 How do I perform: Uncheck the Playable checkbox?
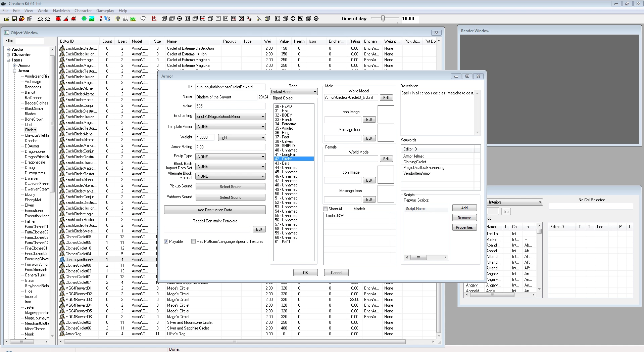[166, 241]
